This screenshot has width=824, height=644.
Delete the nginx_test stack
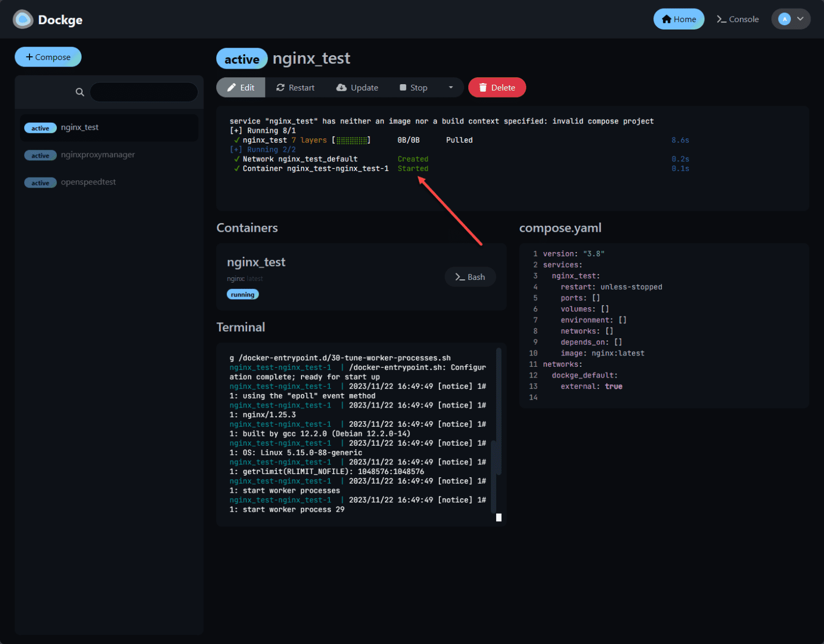pos(497,87)
